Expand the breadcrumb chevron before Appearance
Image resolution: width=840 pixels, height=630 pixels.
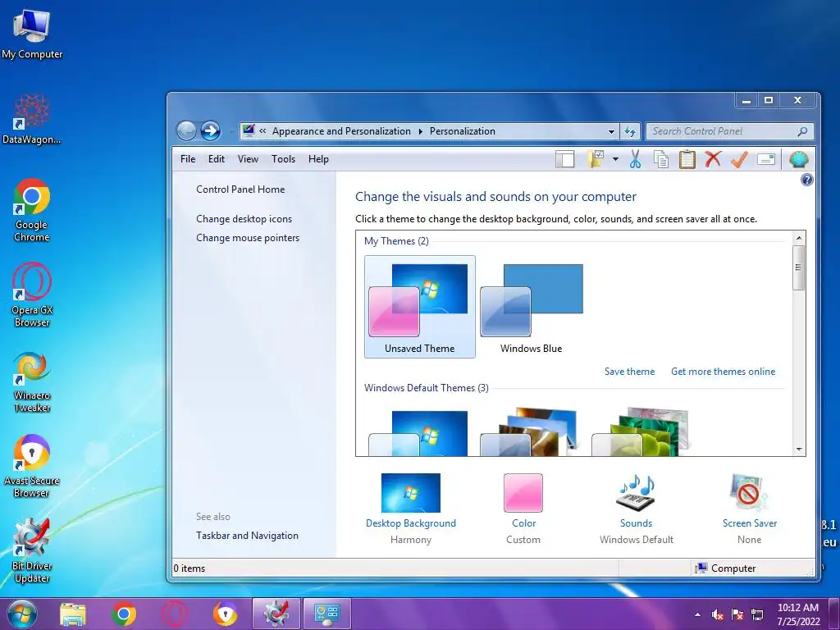pos(262,130)
